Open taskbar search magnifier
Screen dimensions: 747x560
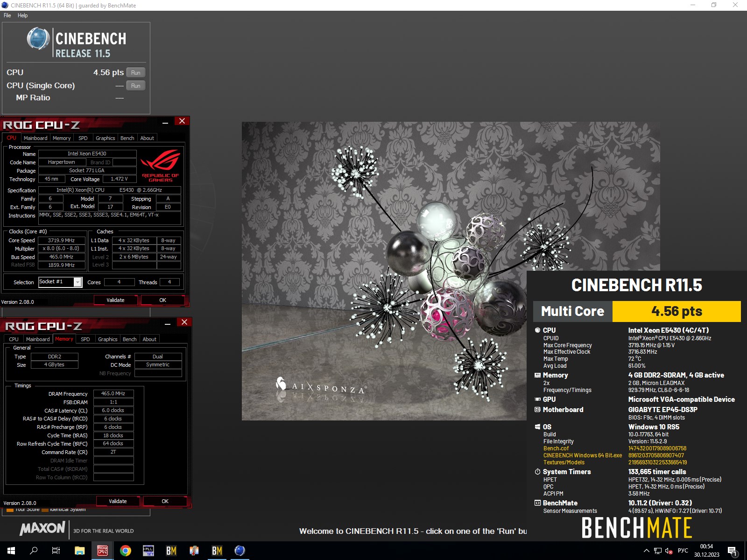tap(34, 551)
